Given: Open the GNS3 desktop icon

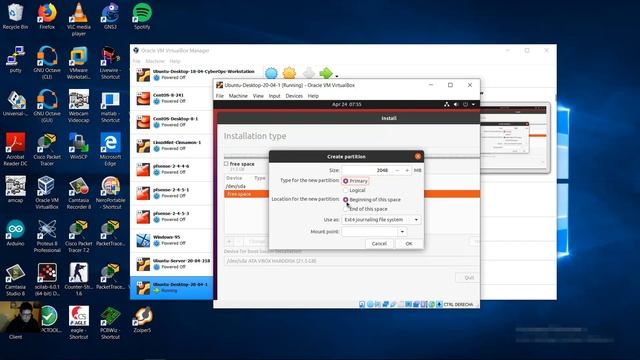Looking at the screenshot, I should (110, 16).
